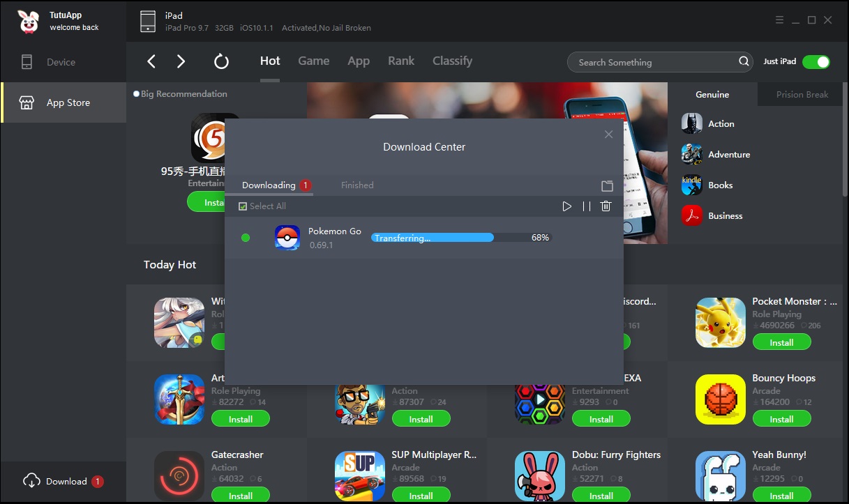Click the Pokemon Go app icon
Screen dimensions: 849x504
(x=287, y=238)
